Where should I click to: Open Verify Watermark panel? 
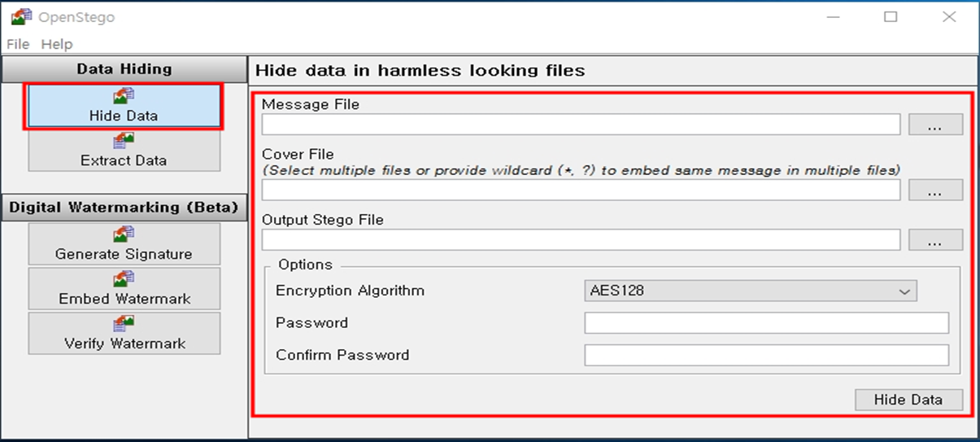[124, 334]
